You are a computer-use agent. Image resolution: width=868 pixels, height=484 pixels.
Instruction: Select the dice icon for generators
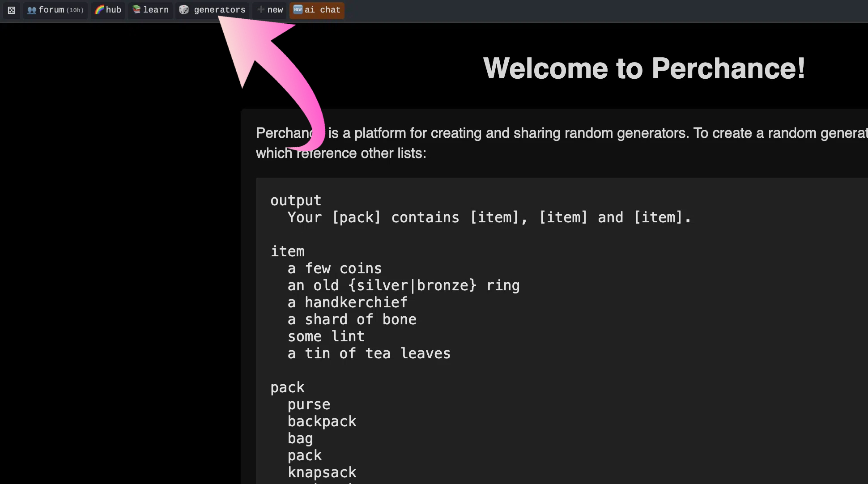click(x=183, y=10)
